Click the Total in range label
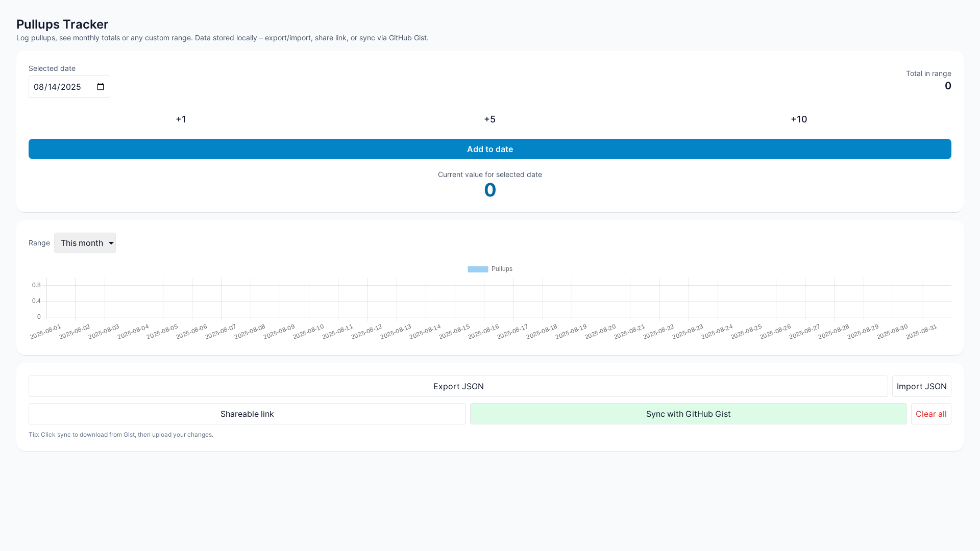The image size is (980, 551). click(x=928, y=73)
